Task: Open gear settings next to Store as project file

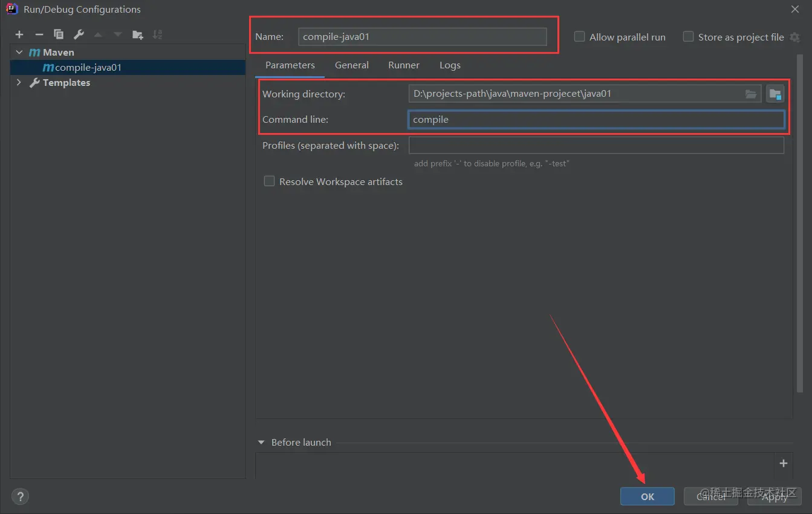Action: pos(794,37)
